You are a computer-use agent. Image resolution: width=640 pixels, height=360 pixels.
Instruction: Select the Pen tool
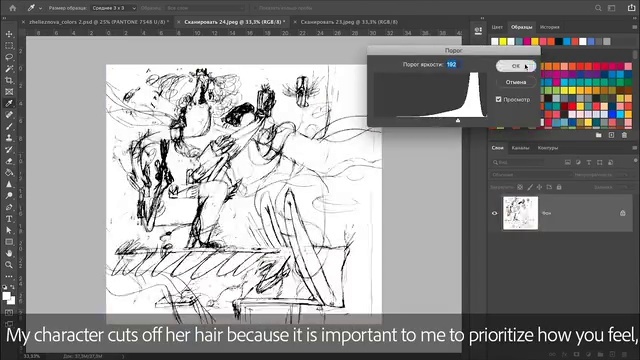(9, 207)
